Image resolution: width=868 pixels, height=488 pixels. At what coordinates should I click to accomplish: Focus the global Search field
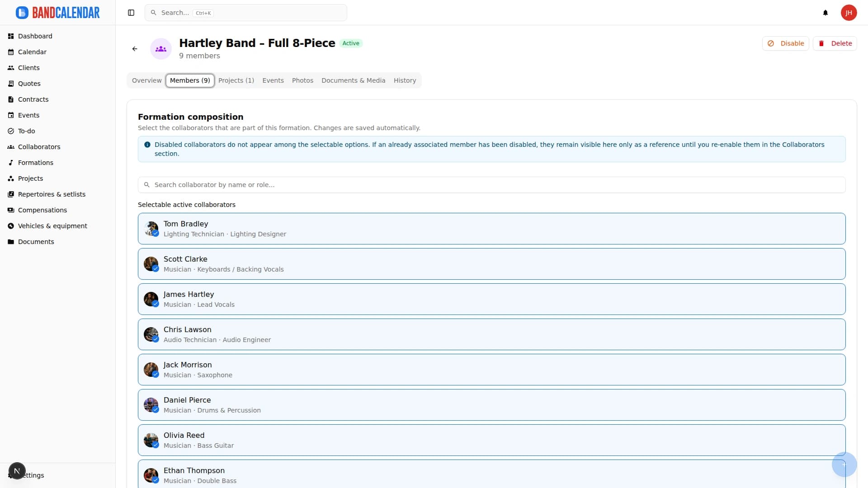click(x=246, y=13)
